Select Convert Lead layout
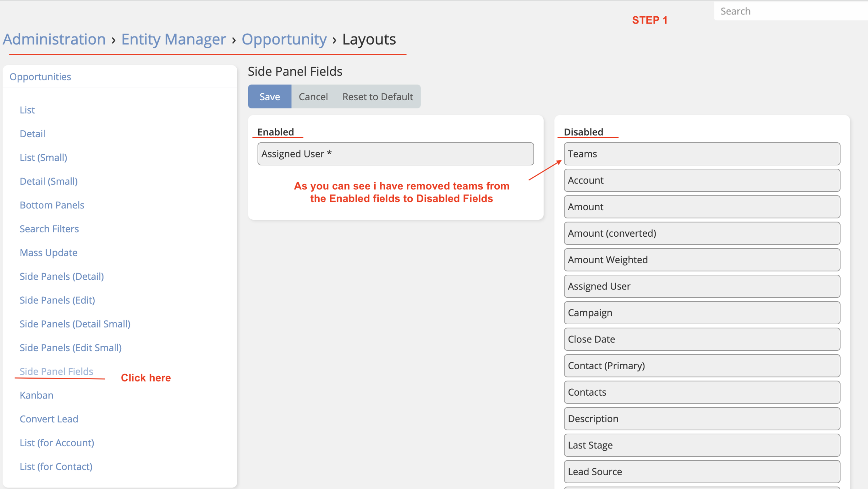This screenshot has height=489, width=868. click(x=49, y=419)
